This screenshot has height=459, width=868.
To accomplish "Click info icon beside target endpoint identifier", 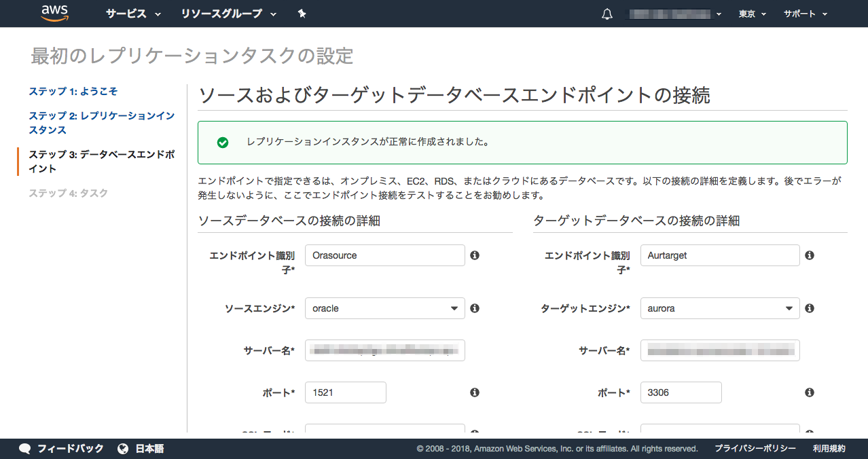I will coord(810,255).
